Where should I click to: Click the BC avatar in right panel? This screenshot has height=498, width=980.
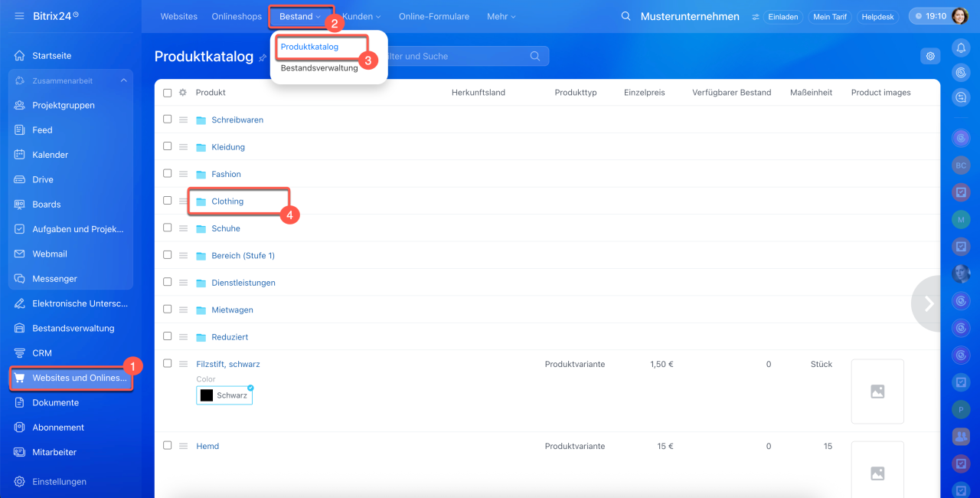click(961, 165)
